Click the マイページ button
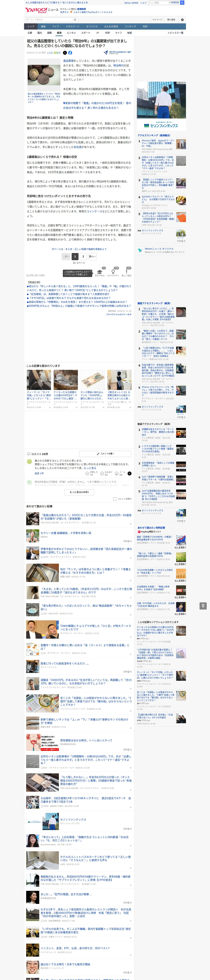This screenshot has width=210, height=980. point(157,20)
